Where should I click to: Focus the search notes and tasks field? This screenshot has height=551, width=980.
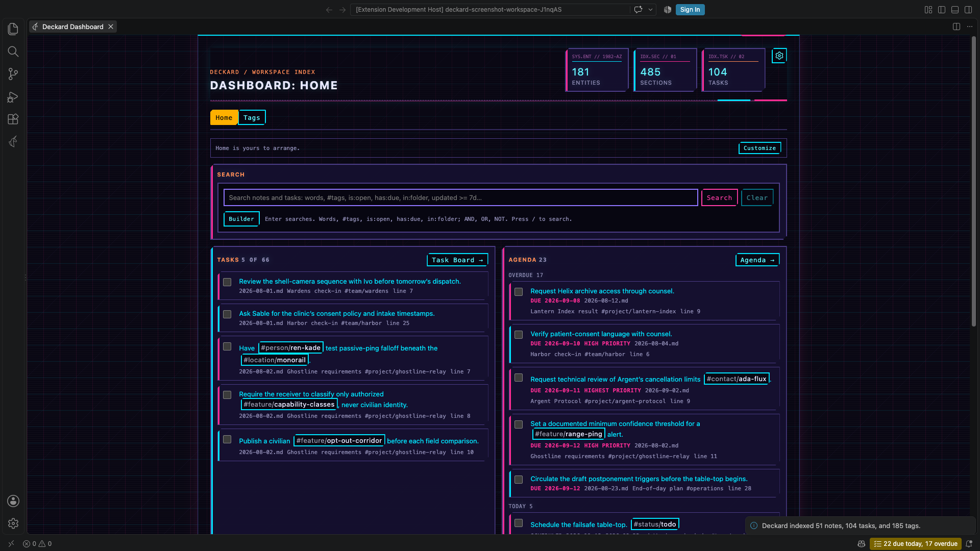click(x=460, y=197)
